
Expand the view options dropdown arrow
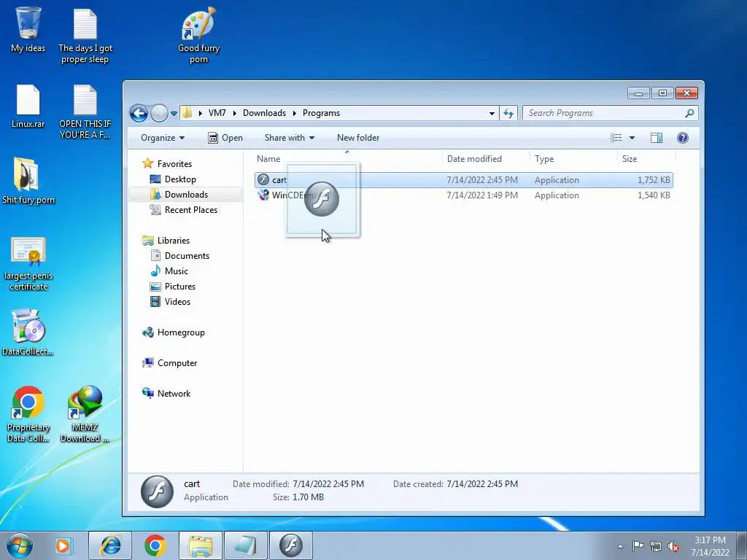coord(632,138)
